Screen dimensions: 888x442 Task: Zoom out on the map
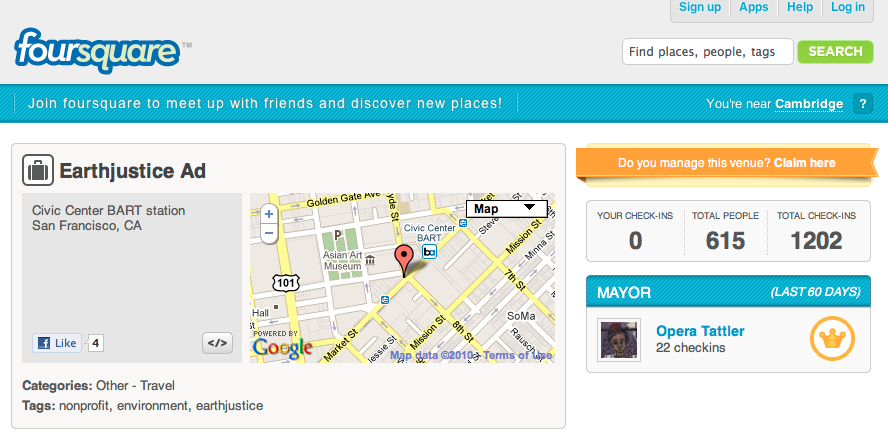point(268,234)
